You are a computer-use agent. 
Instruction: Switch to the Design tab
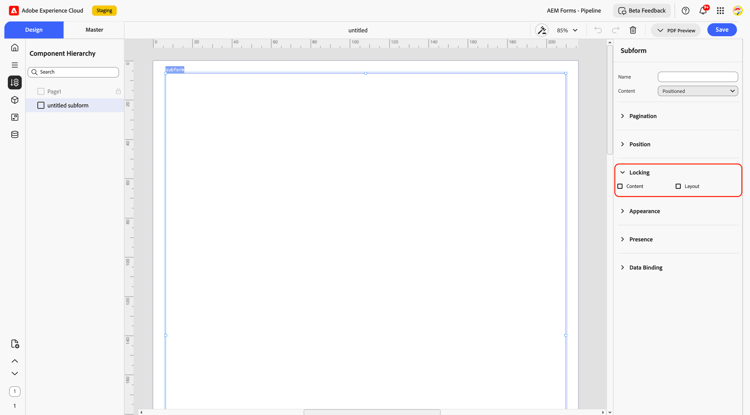coord(34,30)
